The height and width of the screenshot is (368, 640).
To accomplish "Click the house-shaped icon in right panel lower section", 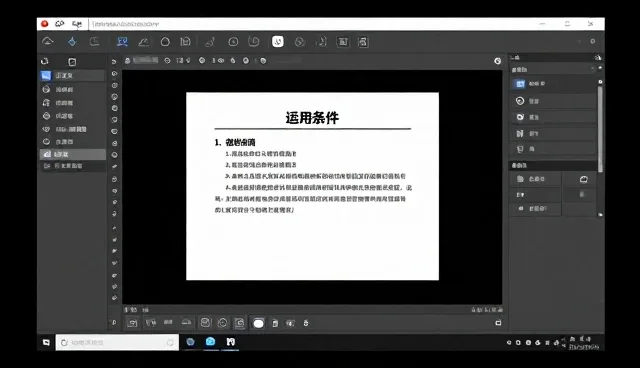I will (584, 179).
